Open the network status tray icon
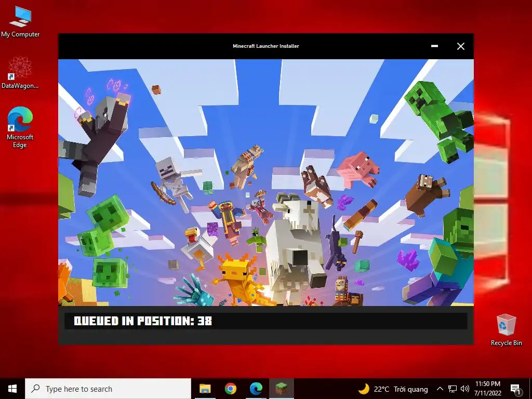532x399 pixels. [453, 389]
